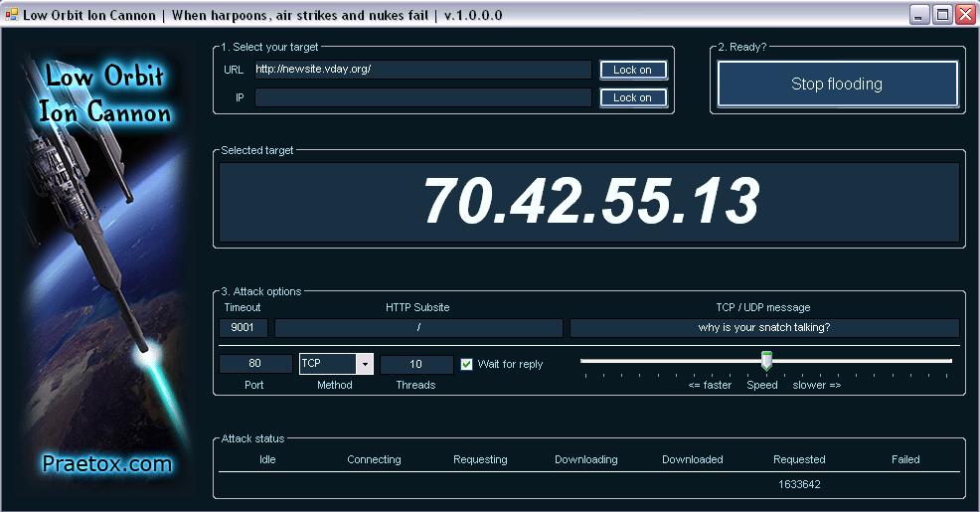The image size is (980, 512).
Task: Click the Timeout field showing 9001
Action: [244, 327]
